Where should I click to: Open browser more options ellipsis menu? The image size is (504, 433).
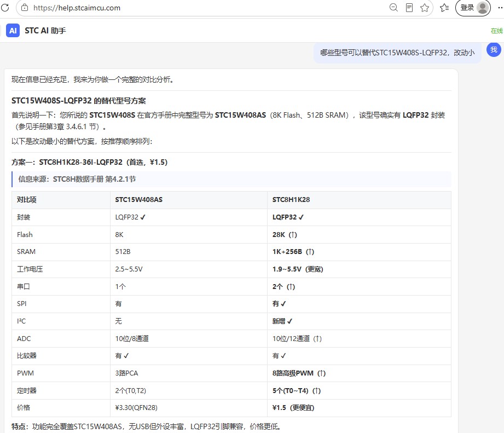[x=500, y=8]
